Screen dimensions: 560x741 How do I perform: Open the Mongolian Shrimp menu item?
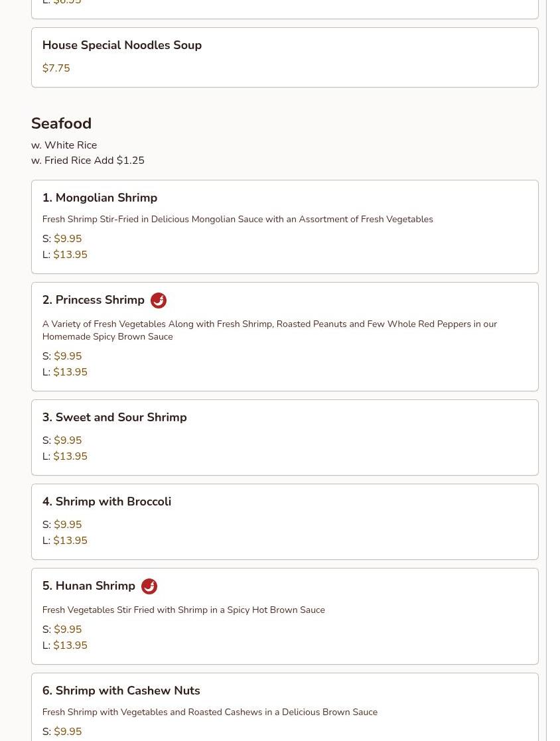(285, 227)
